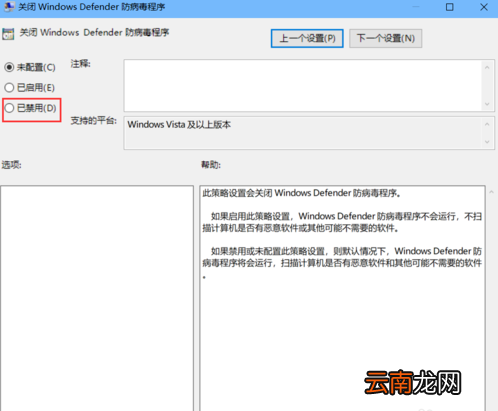
Task: Click the 选项: label
Action: (x=11, y=165)
